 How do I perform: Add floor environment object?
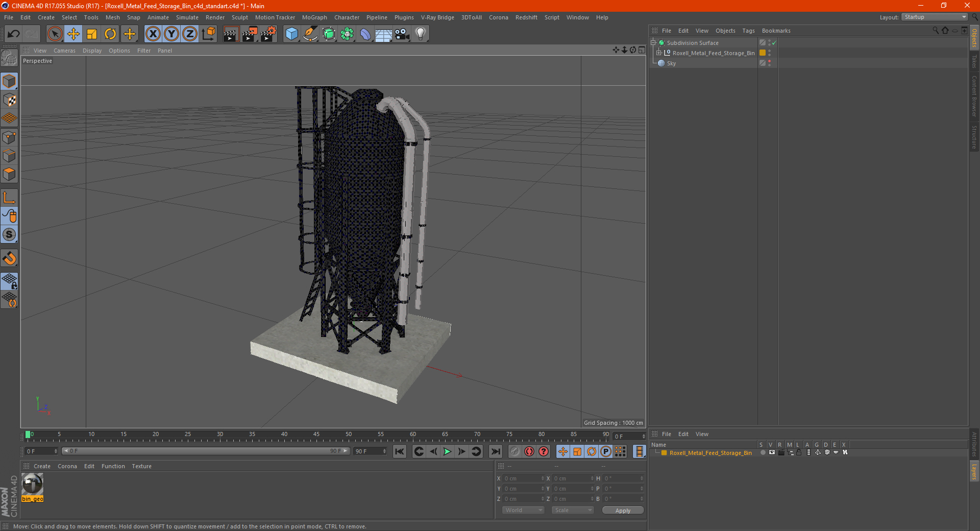coord(383,34)
